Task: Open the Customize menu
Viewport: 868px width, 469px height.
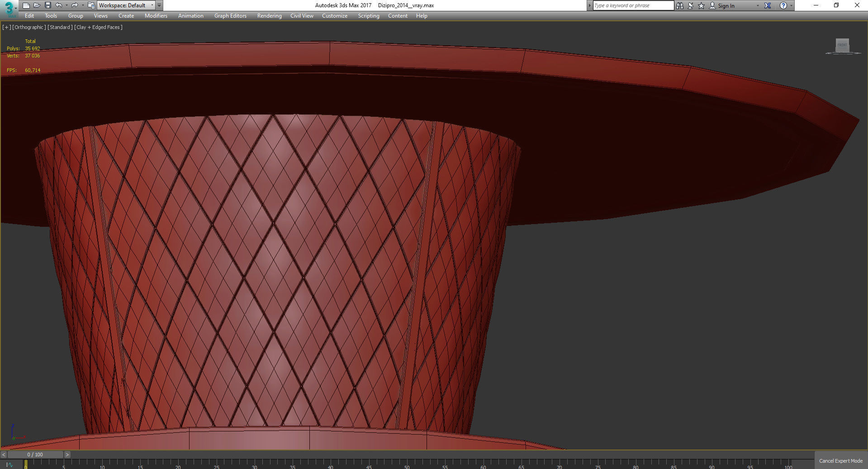Action: (x=335, y=16)
